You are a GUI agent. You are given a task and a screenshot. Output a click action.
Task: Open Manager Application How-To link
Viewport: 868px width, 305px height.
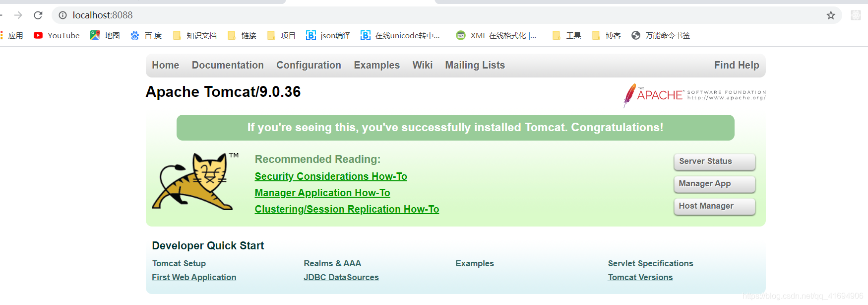click(322, 193)
